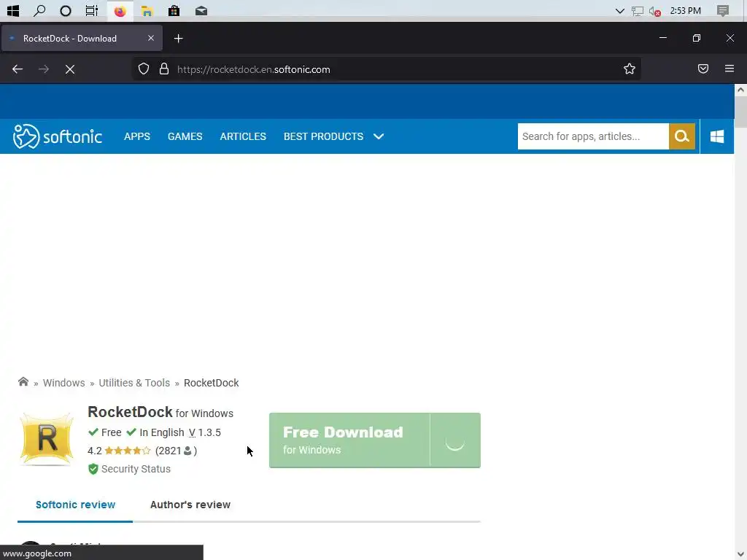
Task: Close the RocketDock - Download tab
Action: point(151,38)
